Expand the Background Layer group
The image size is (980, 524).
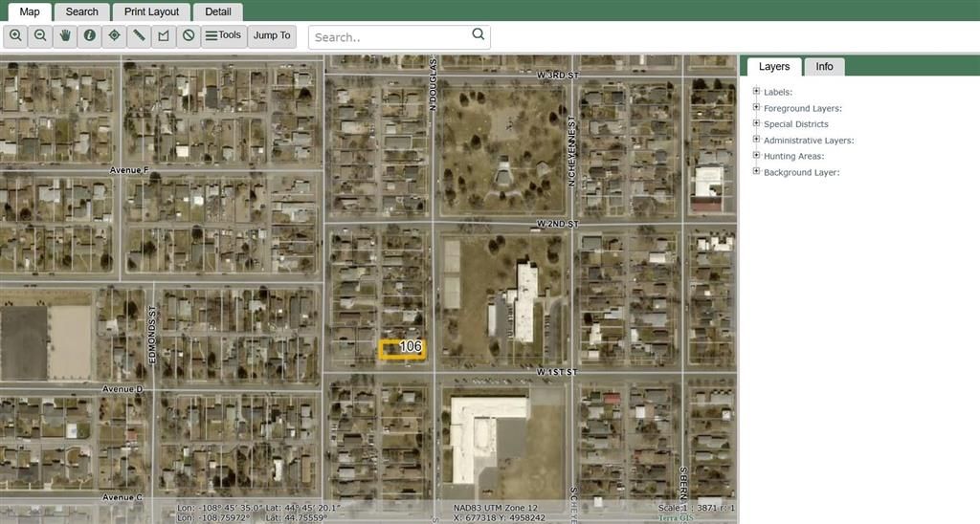tap(756, 172)
